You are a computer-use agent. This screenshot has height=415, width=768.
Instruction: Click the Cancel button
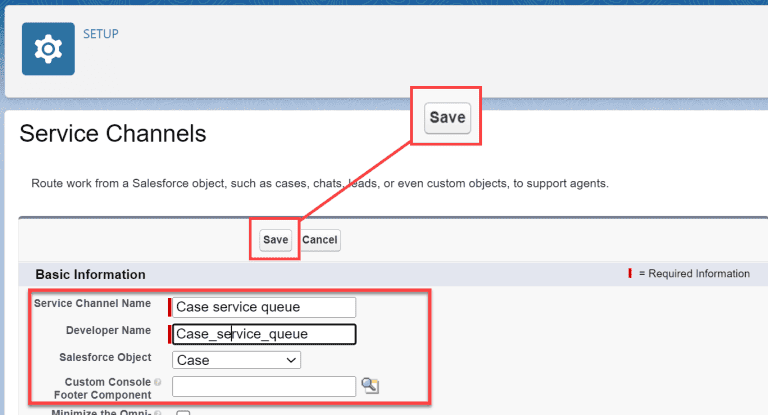point(320,240)
